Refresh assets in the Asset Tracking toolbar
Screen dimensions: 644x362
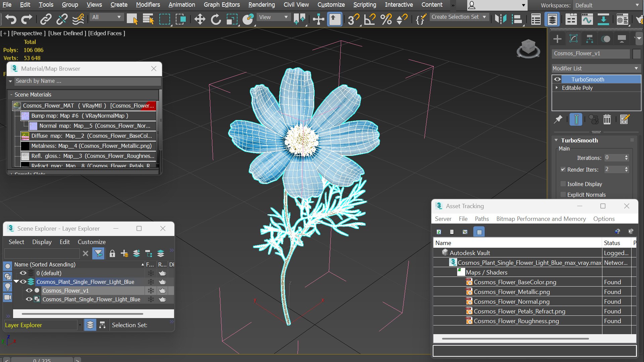click(439, 232)
